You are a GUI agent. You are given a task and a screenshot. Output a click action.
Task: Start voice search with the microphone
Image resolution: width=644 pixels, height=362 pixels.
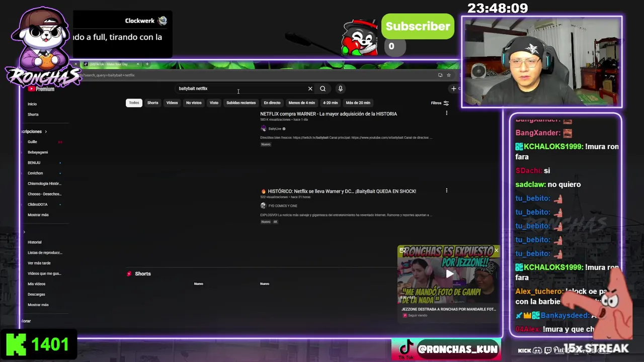[340, 88]
